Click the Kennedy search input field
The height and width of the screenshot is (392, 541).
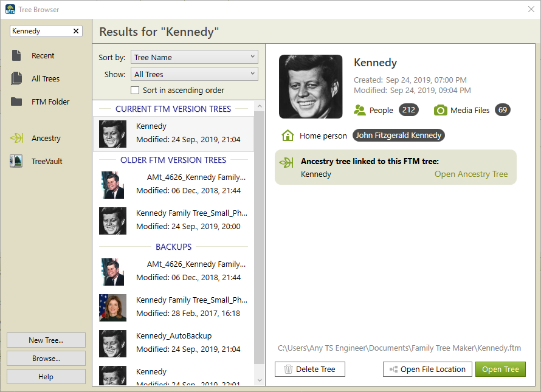click(x=41, y=31)
